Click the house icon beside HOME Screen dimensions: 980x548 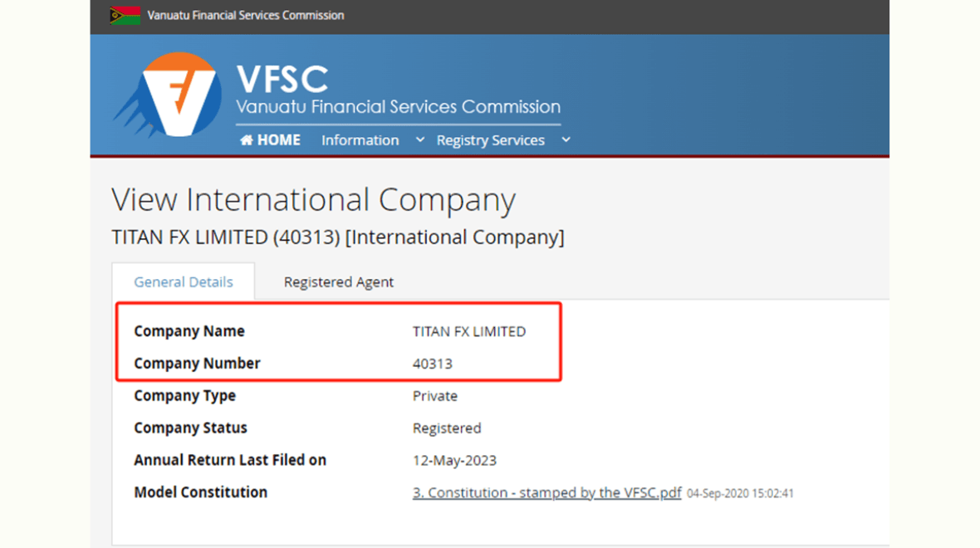tap(246, 140)
